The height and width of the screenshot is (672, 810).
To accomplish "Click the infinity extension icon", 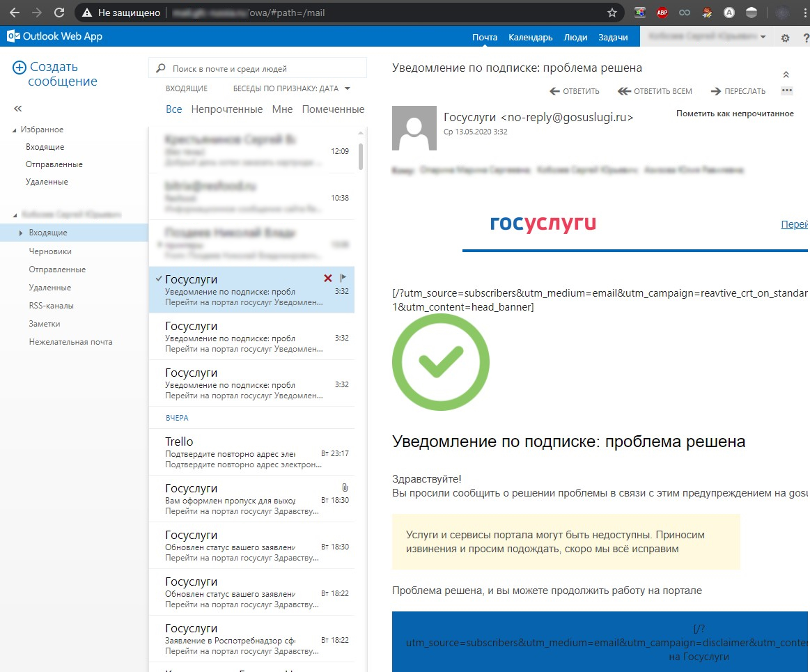I will [x=685, y=13].
